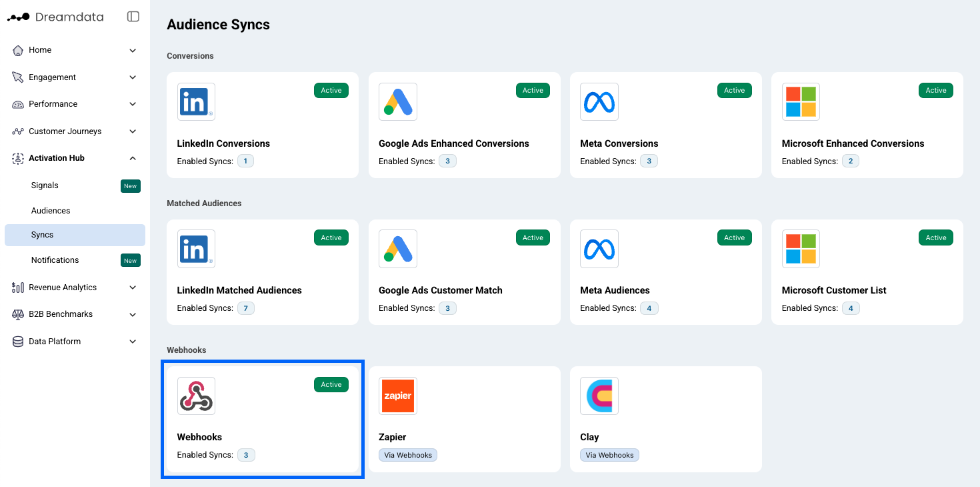The width and height of the screenshot is (980, 487).
Task: Click Webhooks enabled syncs count 3
Action: pyautogui.click(x=246, y=455)
